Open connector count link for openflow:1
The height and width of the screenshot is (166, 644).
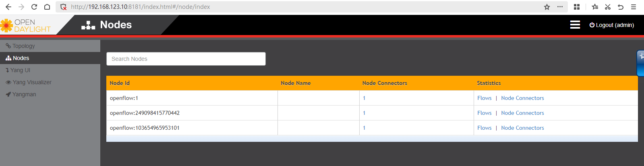click(364, 98)
